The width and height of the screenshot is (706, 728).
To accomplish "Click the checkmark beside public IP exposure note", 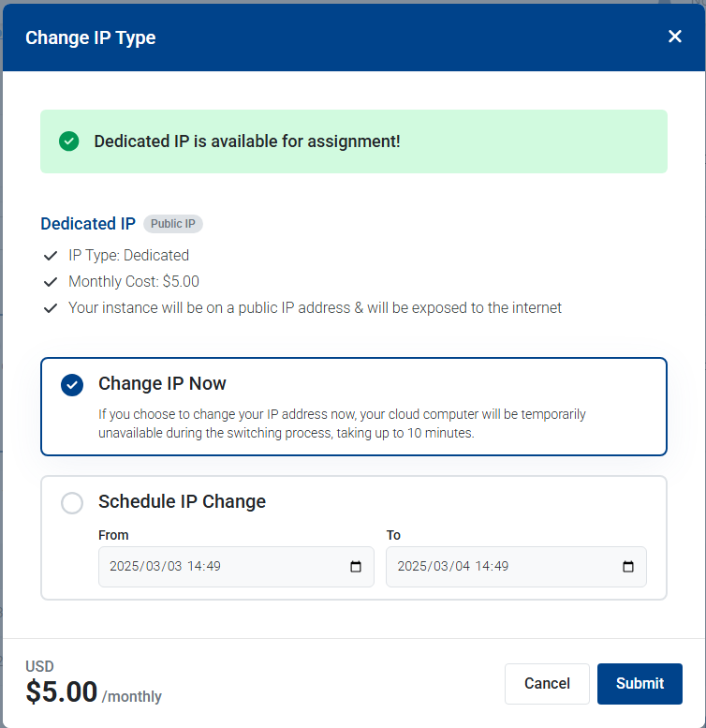I will [x=51, y=308].
